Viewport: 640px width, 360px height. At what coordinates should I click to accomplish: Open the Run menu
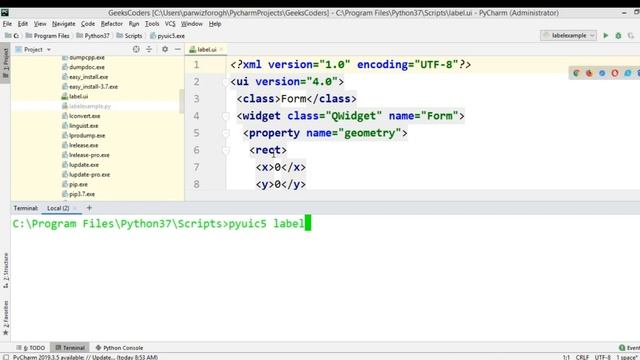click(134, 24)
